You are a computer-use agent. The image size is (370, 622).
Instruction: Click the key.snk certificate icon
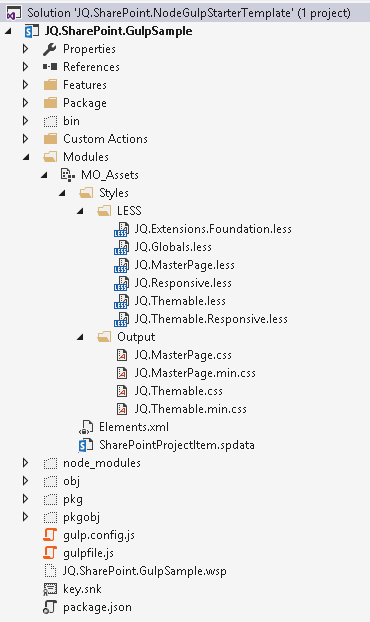50,589
